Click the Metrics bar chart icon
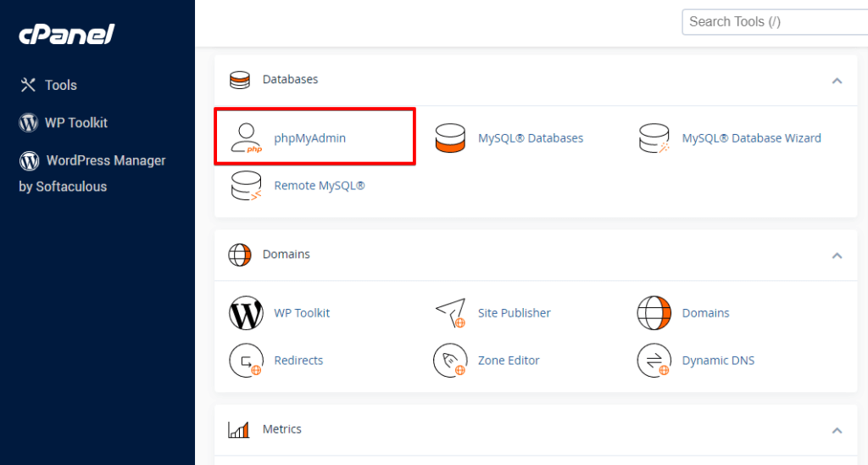The height and width of the screenshot is (465, 868). click(x=238, y=429)
